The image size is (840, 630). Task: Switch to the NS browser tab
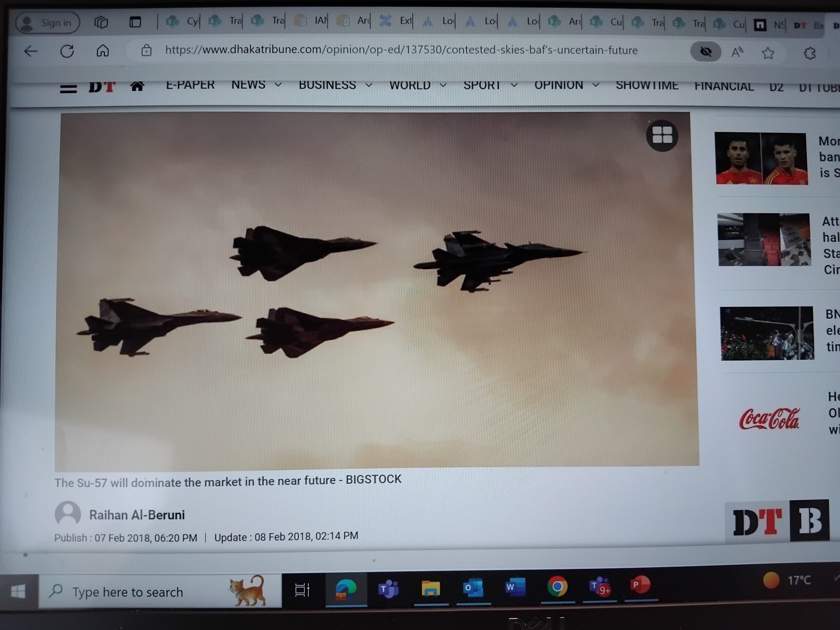click(770, 25)
